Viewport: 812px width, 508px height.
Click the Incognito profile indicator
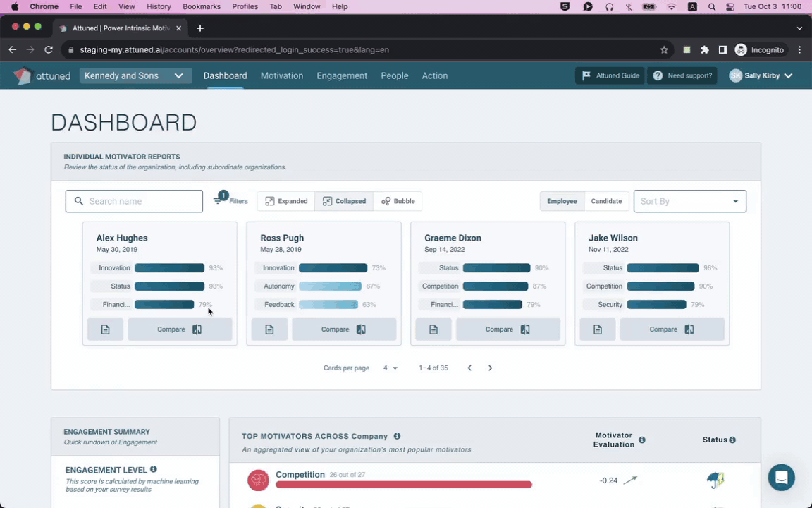click(x=760, y=50)
